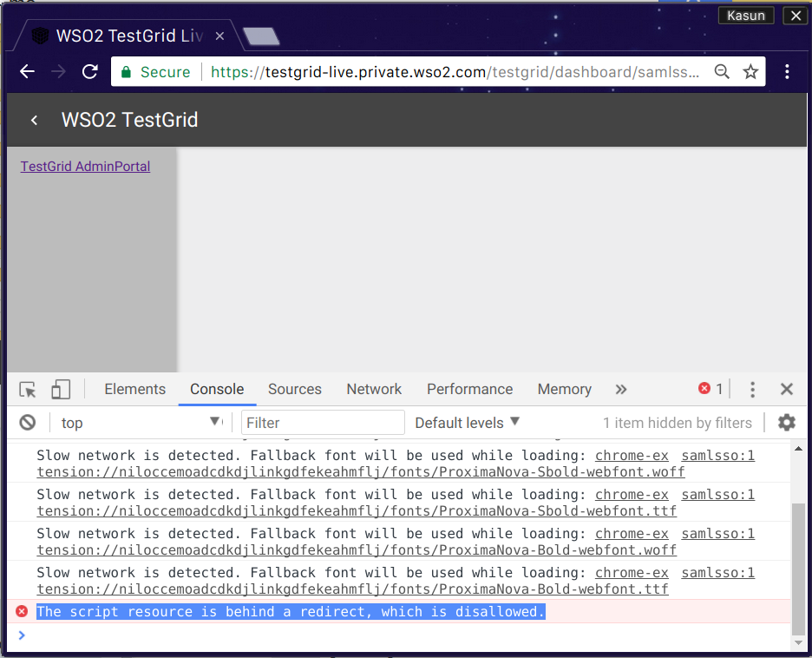This screenshot has width=812, height=658.
Task: Click the WSO2 TestGrid header title
Action: pyautogui.click(x=129, y=120)
